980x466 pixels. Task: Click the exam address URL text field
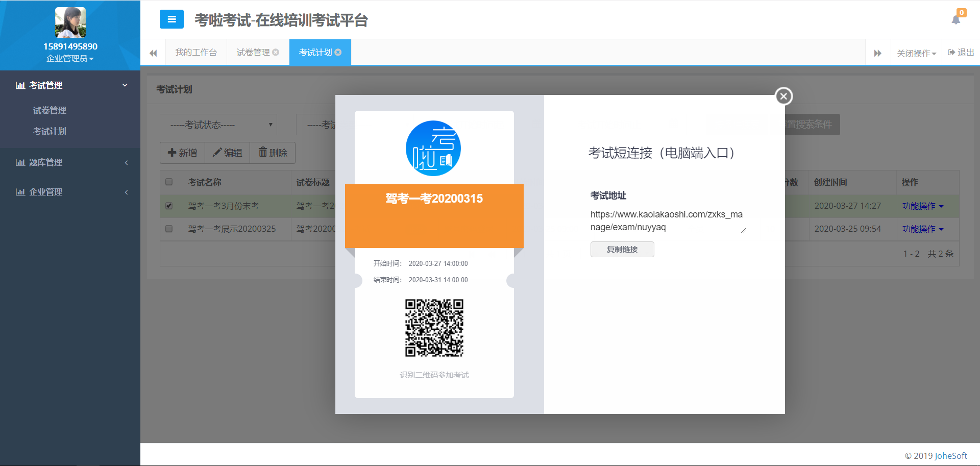click(x=668, y=221)
